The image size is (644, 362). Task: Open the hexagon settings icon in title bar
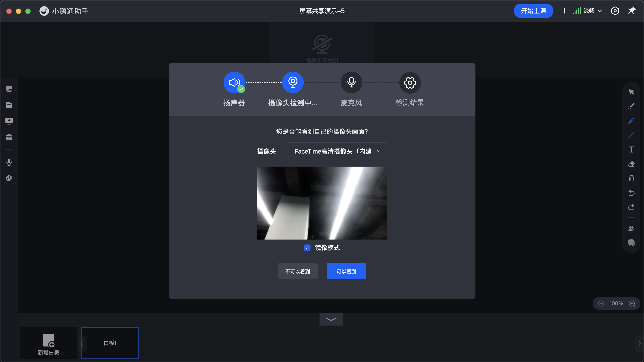[615, 11]
